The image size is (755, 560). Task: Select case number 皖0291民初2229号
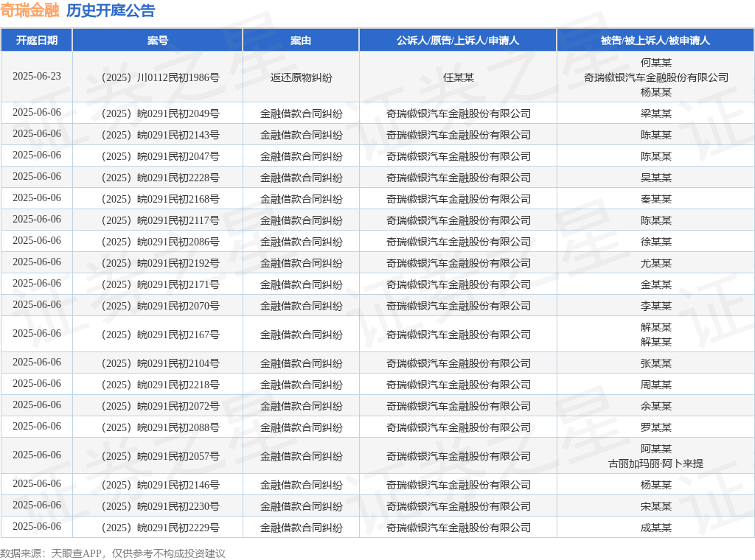[160, 528]
